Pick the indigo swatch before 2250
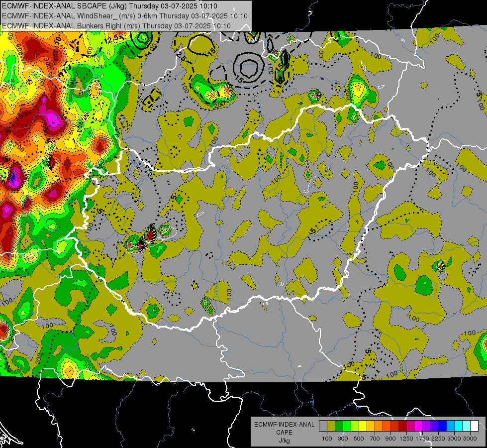Viewport: 487px width, 448px height. [x=434, y=426]
